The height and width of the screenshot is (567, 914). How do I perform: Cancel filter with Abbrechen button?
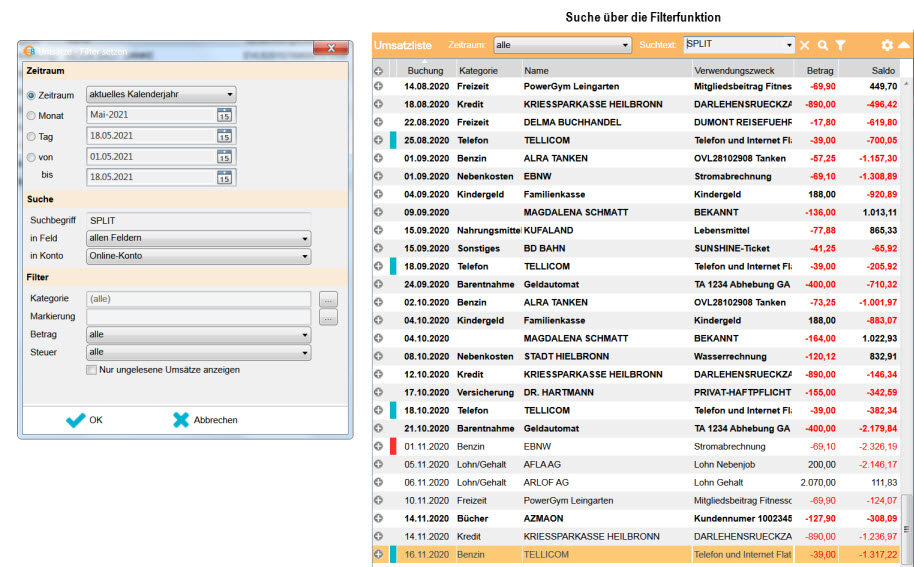205,420
